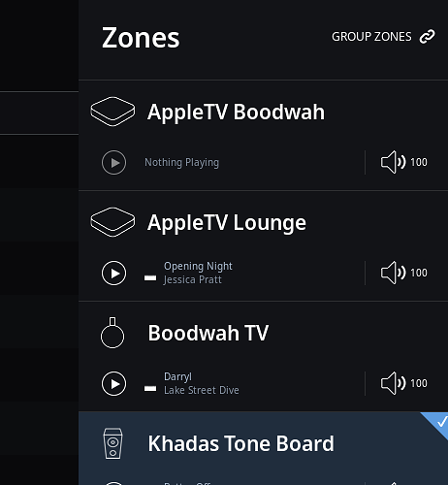Play Darryl on Boodwah TV zone
Image resolution: width=448 pixels, height=485 pixels.
pos(113,383)
